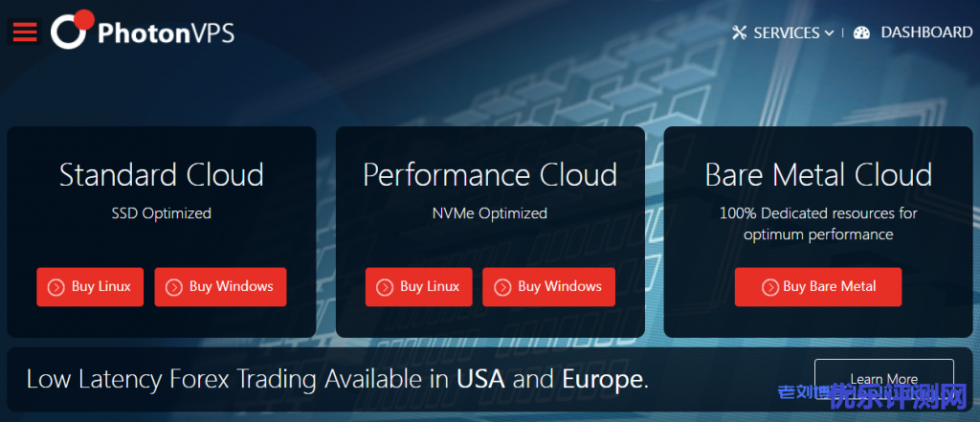Viewport: 980px width, 422px height.
Task: Click the Performance Cloud heading
Action: click(x=490, y=174)
